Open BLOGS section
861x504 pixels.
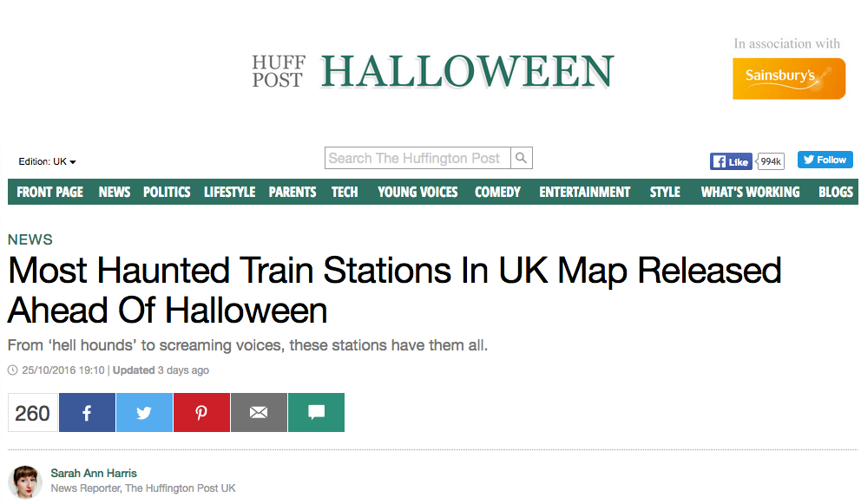coord(836,193)
